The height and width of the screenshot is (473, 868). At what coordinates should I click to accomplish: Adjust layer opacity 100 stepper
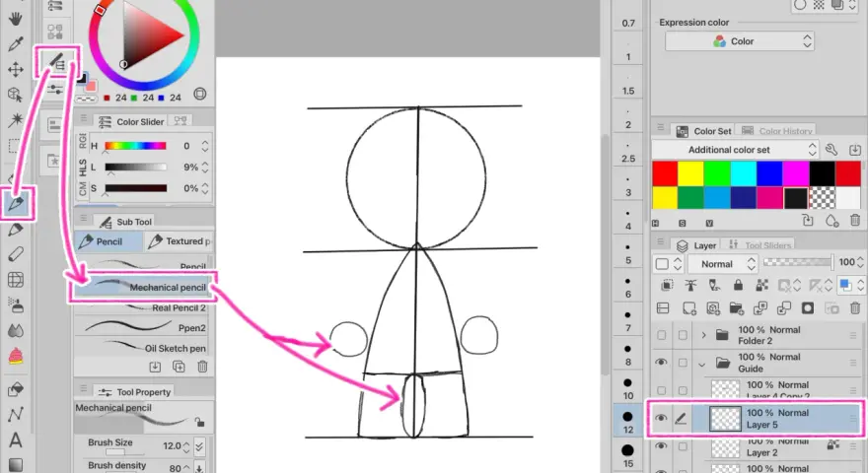coord(860,262)
